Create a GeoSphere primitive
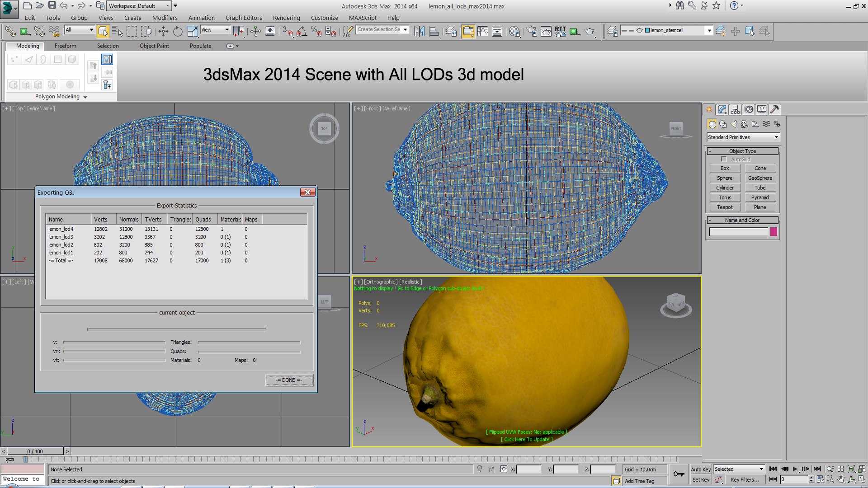This screenshot has height=488, width=868. (760, 178)
